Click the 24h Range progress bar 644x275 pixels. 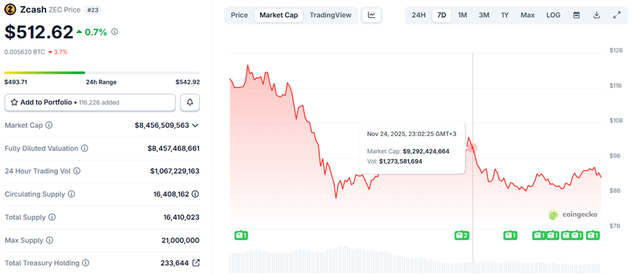point(102,73)
